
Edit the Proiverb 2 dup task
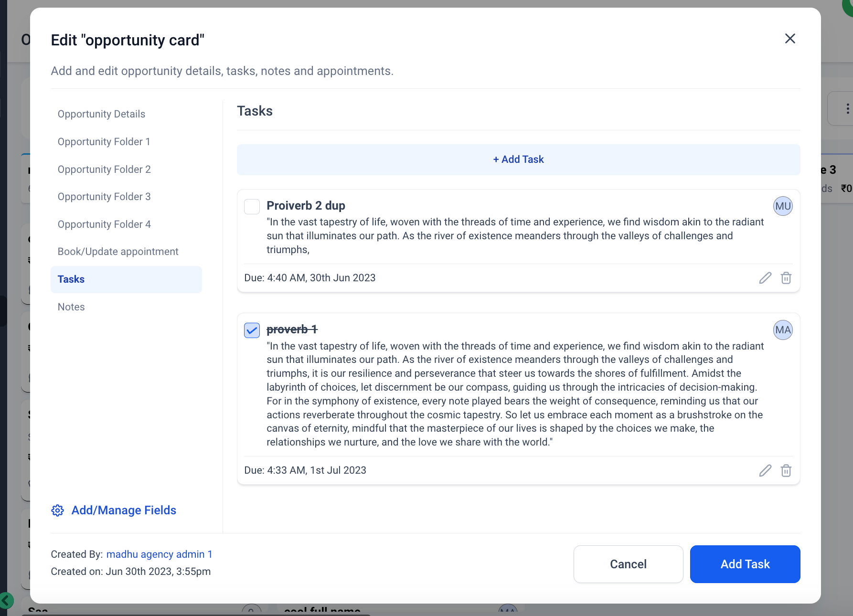point(765,278)
